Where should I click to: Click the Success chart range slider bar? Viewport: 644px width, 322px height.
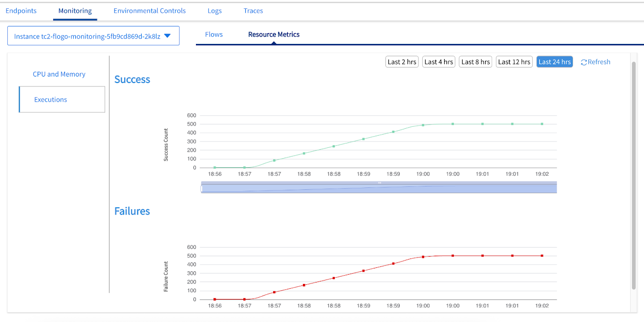pos(379,188)
